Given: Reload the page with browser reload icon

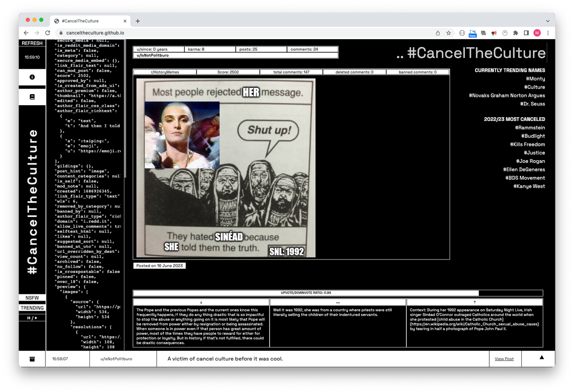Looking at the screenshot, I should 47,33.
